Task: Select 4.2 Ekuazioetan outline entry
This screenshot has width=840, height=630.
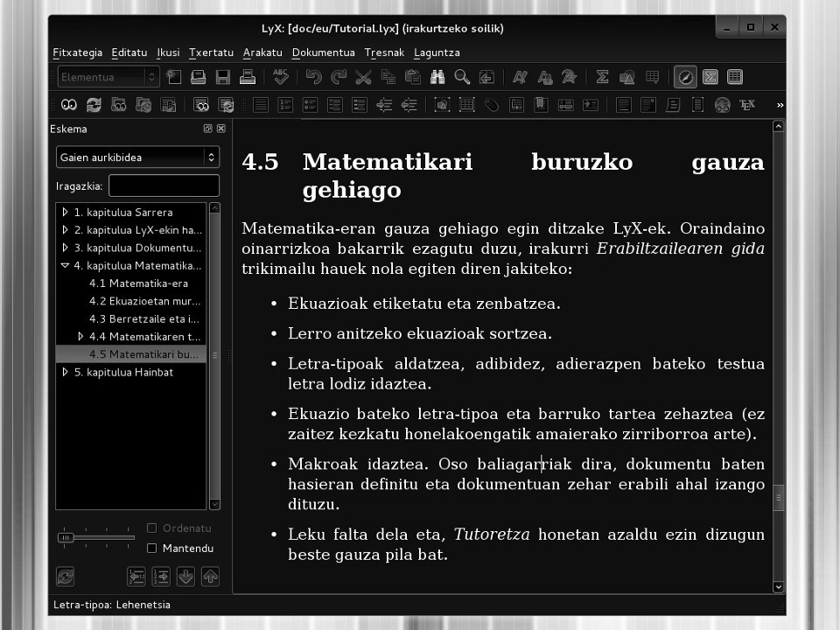Action: pos(144,301)
